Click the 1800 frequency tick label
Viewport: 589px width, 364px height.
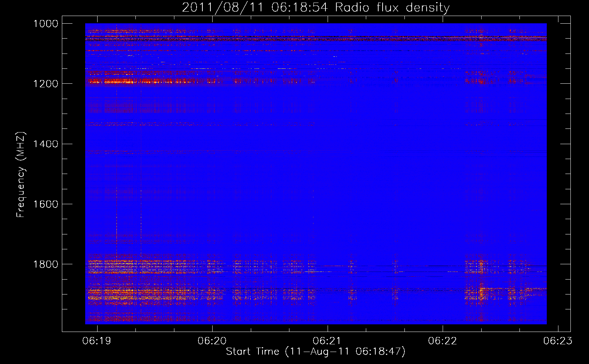[46, 264]
